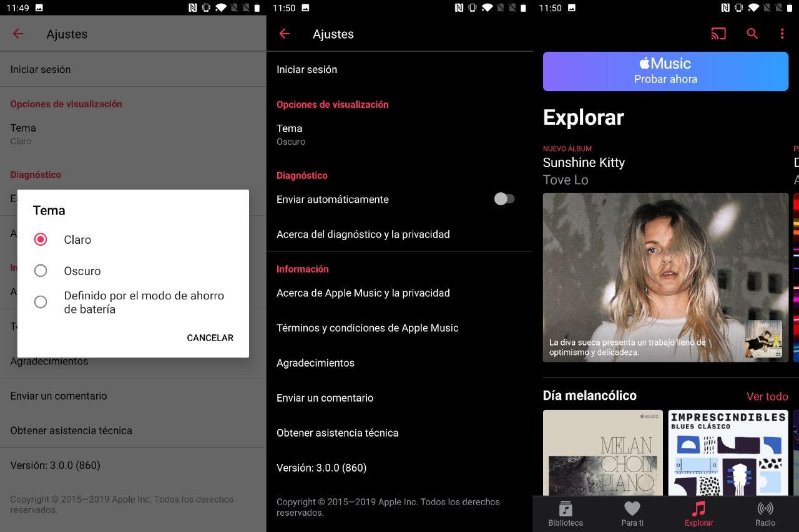Tap the Cast icon in Explorar header
This screenshot has width=799, height=532.
[718, 34]
